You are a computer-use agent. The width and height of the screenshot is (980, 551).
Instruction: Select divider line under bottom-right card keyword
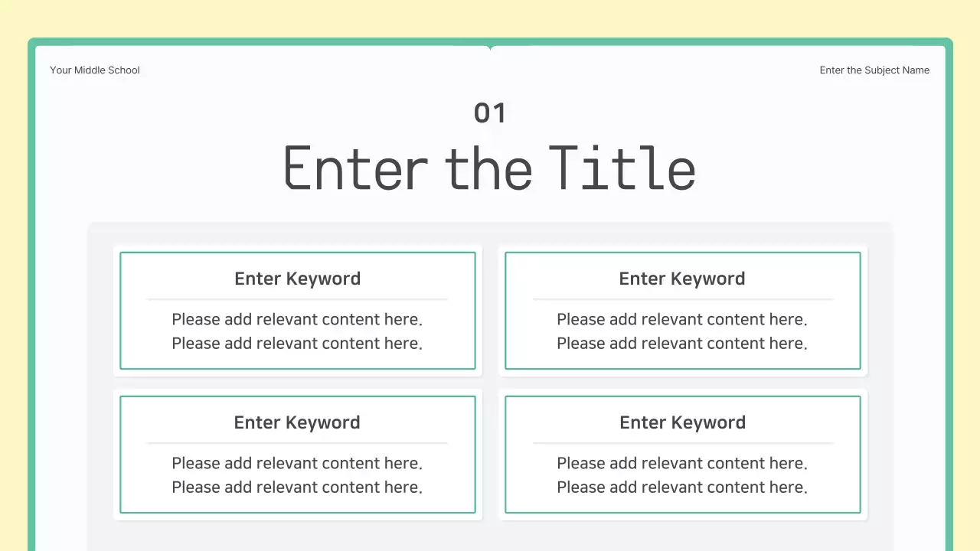click(682, 443)
